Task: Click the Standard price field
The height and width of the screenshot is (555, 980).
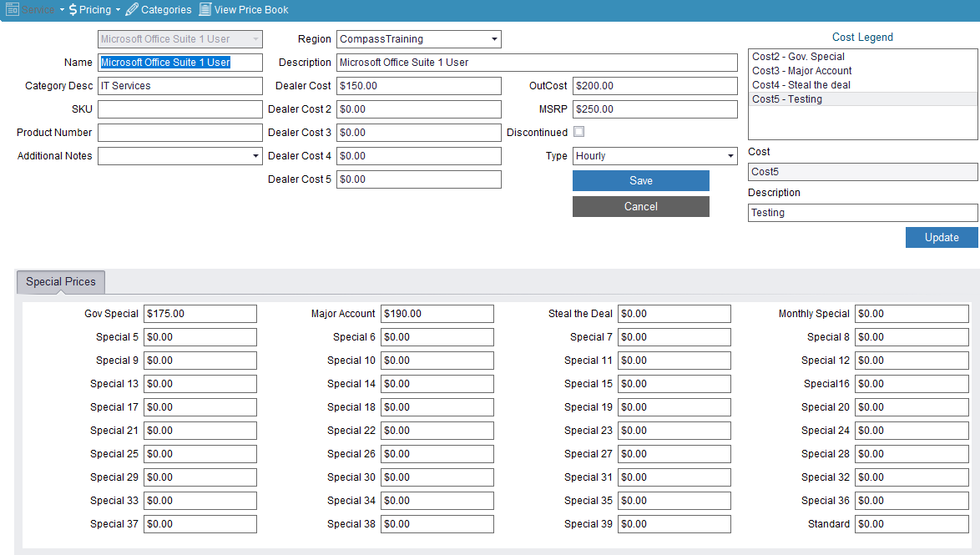Action: 912,524
